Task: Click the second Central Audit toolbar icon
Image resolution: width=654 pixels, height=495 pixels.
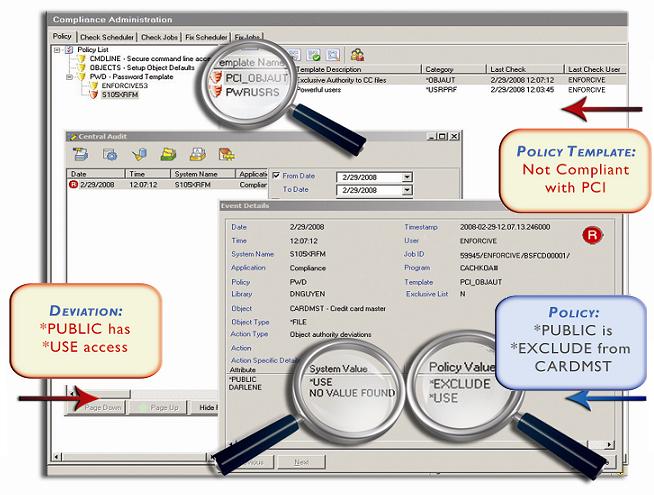Action: (110, 153)
